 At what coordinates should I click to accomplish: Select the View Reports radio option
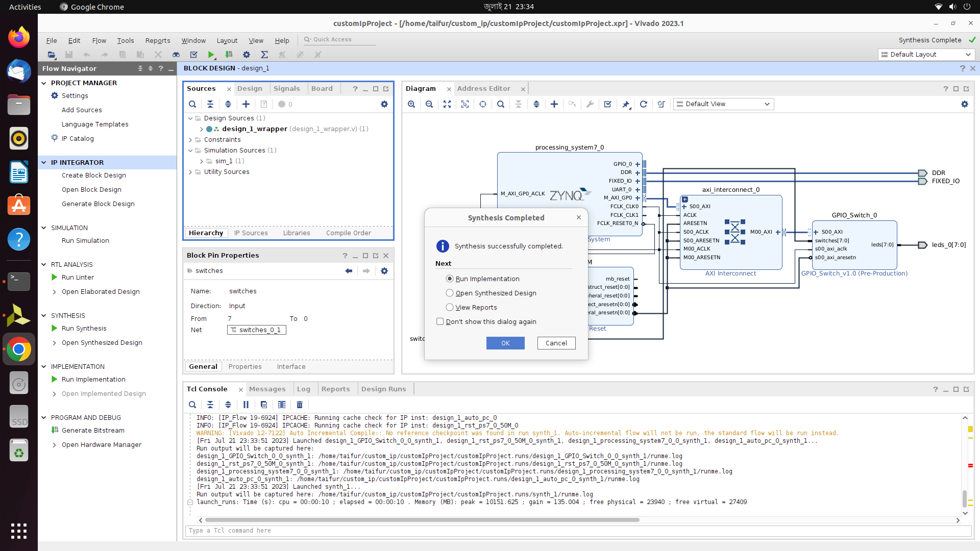tap(450, 307)
